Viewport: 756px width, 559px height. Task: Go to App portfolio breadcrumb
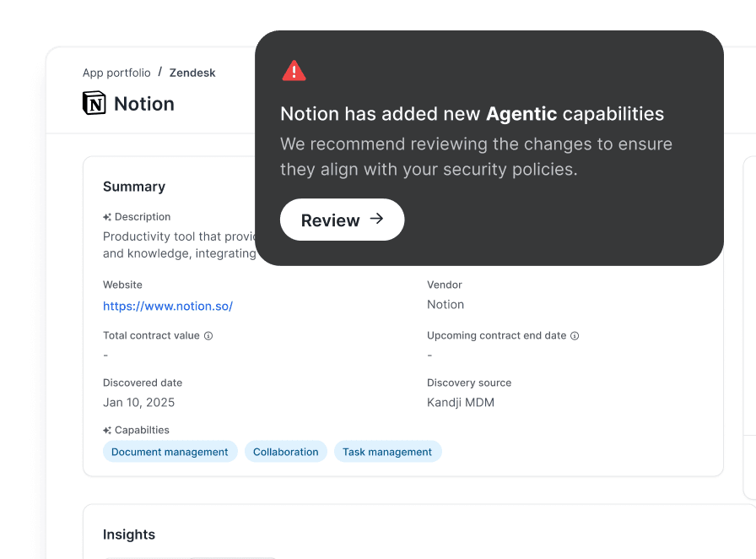tap(116, 73)
